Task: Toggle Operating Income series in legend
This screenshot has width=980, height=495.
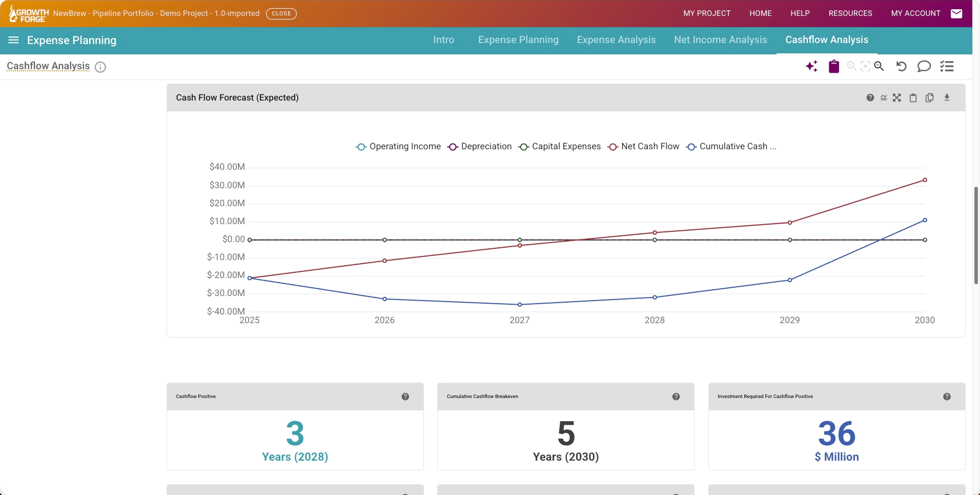Action: click(x=398, y=147)
